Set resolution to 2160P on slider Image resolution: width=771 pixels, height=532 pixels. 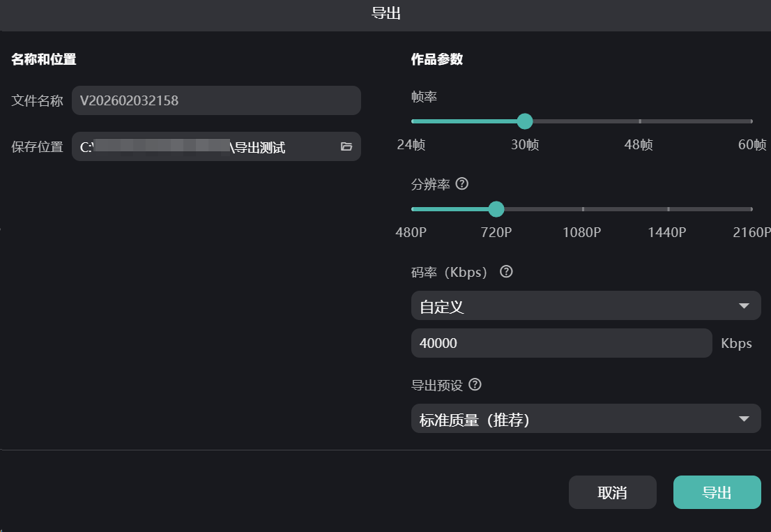[751, 209]
